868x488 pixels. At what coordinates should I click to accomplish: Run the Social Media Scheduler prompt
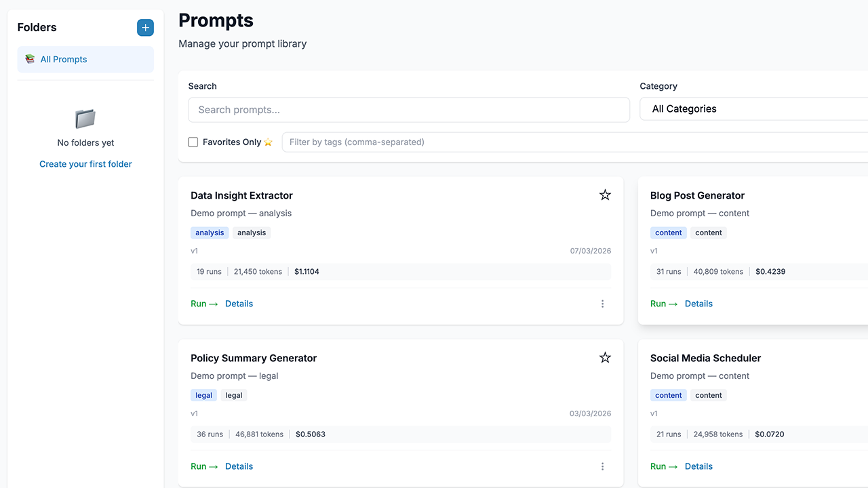[x=664, y=466]
